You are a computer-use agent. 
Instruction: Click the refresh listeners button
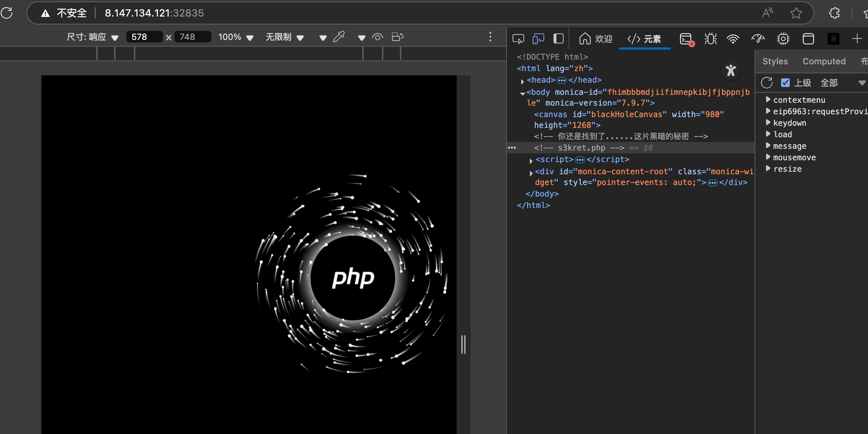767,83
